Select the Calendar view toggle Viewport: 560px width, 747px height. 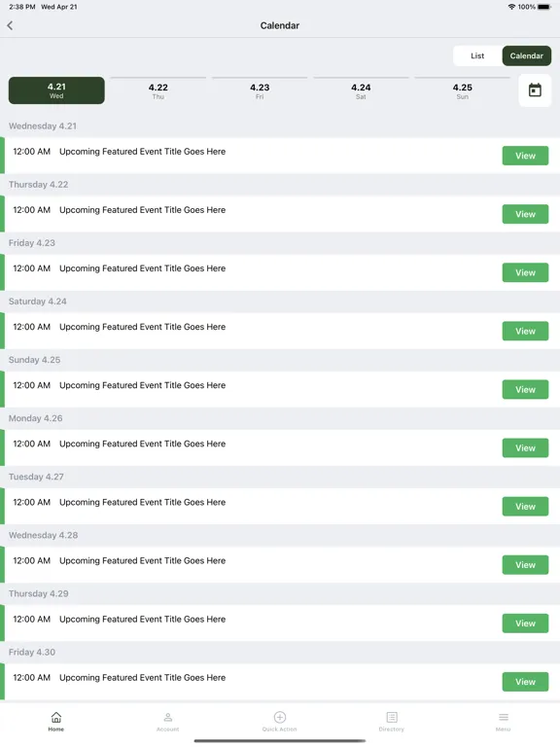tap(527, 55)
